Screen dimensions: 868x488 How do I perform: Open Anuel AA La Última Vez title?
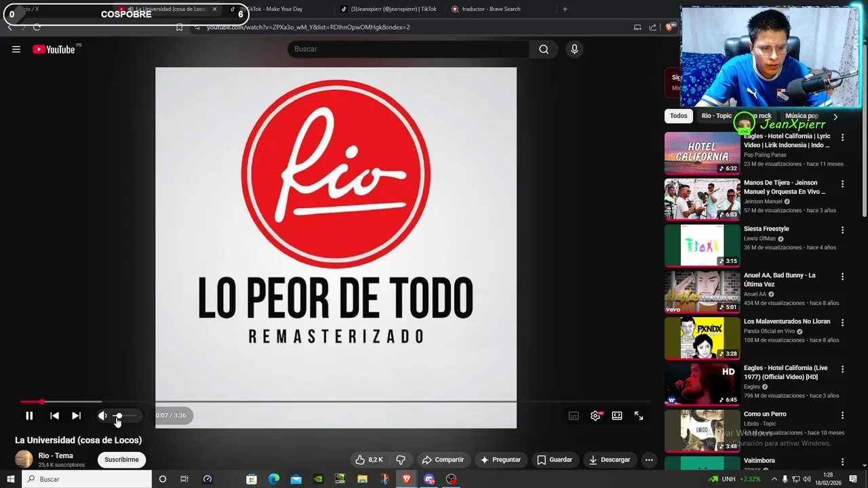pos(780,280)
